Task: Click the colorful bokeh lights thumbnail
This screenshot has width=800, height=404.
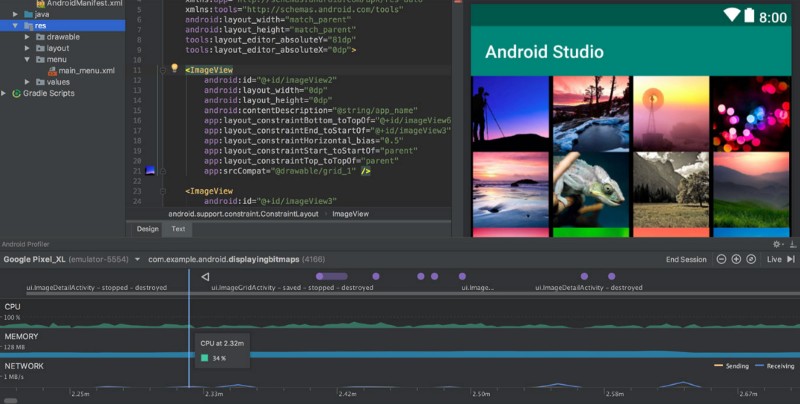Action: click(752, 113)
